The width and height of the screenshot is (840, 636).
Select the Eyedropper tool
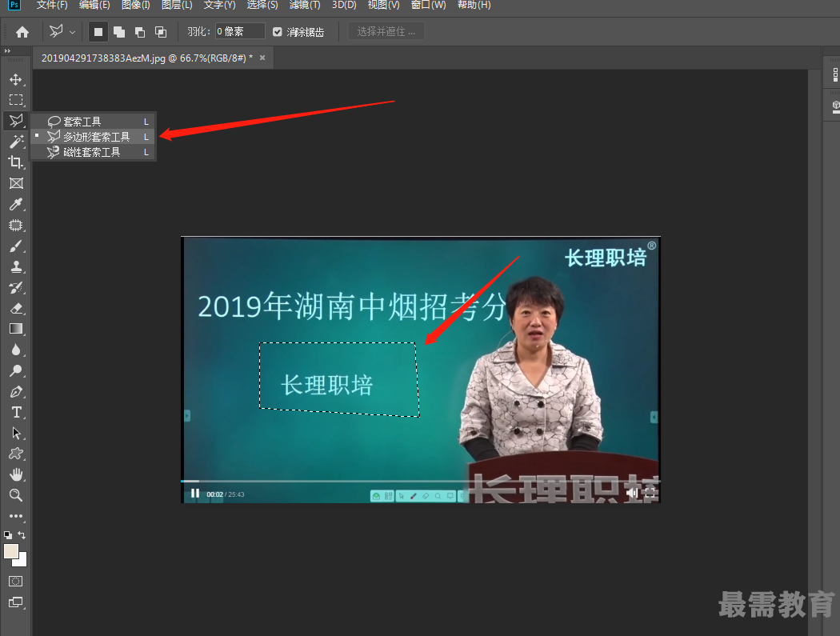pyautogui.click(x=15, y=204)
